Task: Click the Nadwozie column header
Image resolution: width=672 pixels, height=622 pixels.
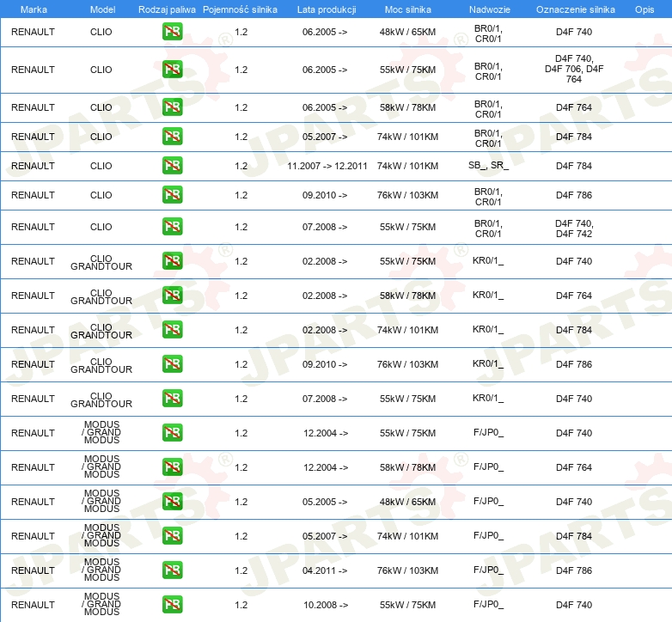Action: 490,9
